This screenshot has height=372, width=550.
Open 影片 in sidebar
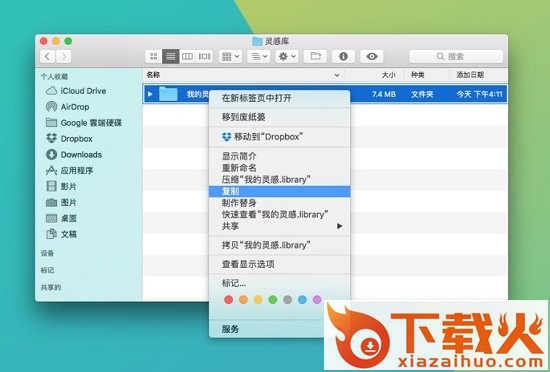click(61, 187)
